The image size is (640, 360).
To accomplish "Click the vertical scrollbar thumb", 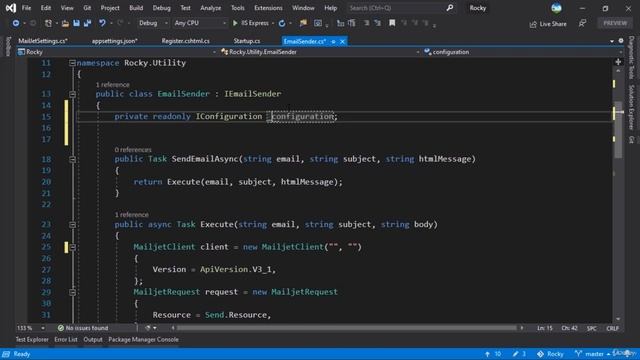I will pyautogui.click(x=618, y=131).
